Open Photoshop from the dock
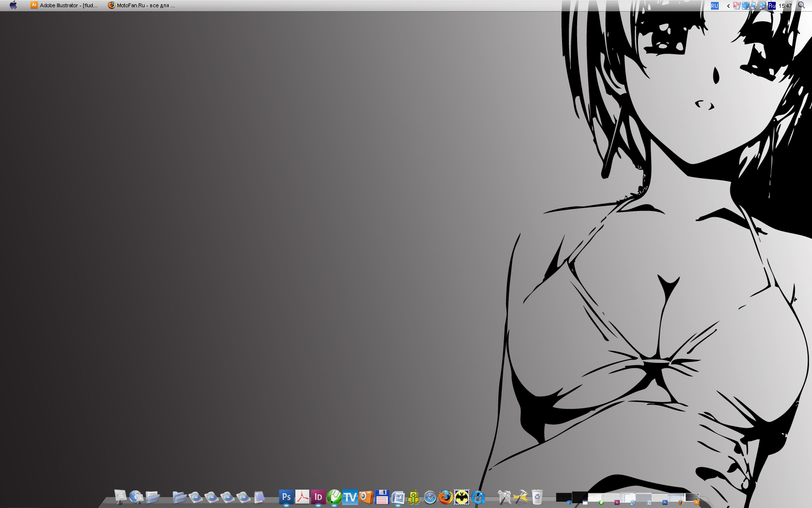Viewport: 812px width, 508px height. (x=286, y=497)
